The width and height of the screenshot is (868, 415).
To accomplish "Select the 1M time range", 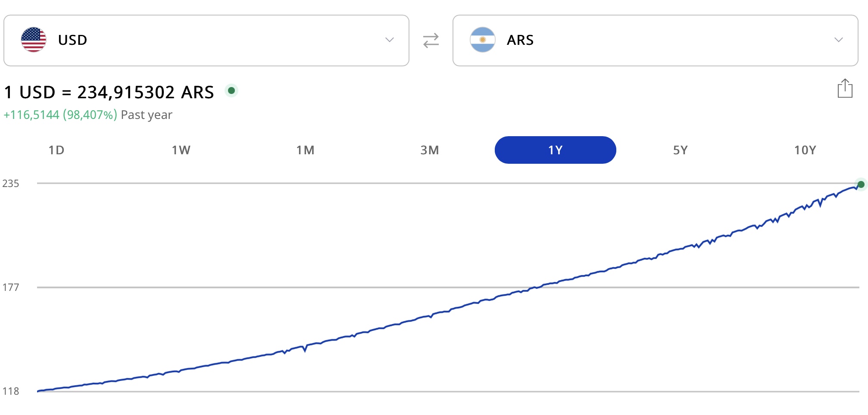I will coord(305,150).
